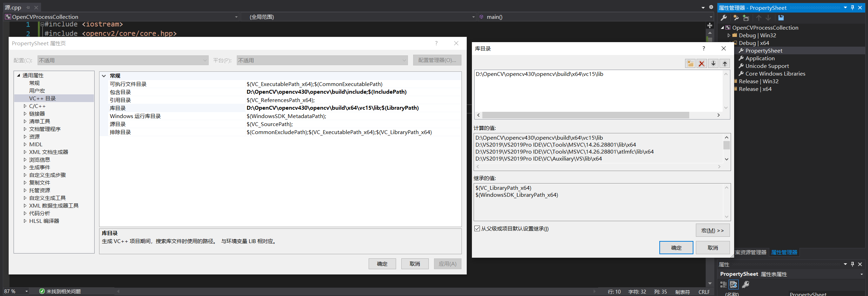
Task: Close the 源.cpp editor tab
Action: point(36,7)
